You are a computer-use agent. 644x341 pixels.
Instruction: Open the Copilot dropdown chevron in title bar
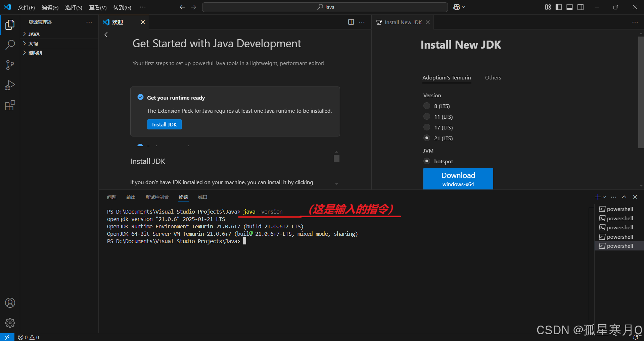coord(464,7)
